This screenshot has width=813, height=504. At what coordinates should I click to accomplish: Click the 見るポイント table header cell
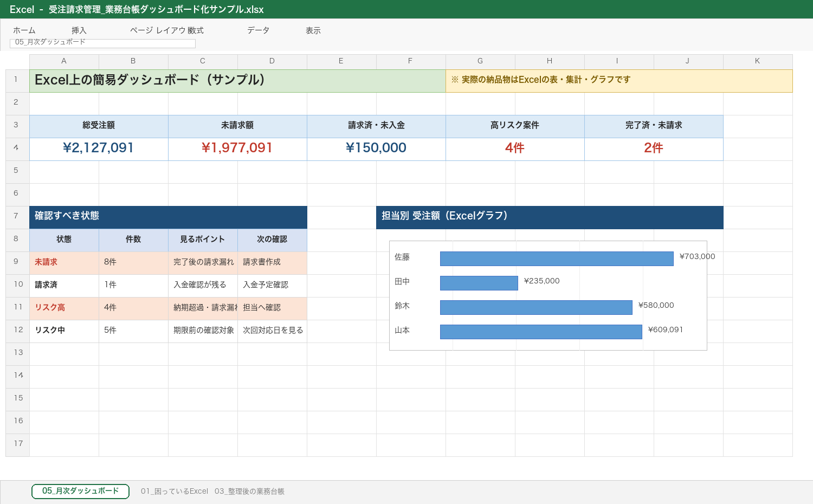(x=203, y=240)
